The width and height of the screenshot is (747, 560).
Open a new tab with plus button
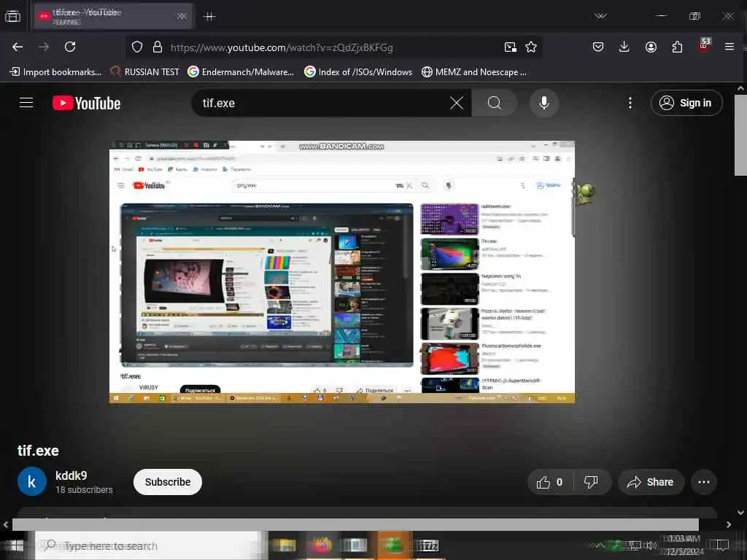click(209, 17)
